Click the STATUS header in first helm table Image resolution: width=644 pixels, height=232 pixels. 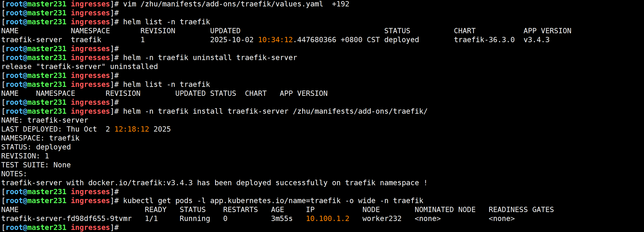[397, 31]
